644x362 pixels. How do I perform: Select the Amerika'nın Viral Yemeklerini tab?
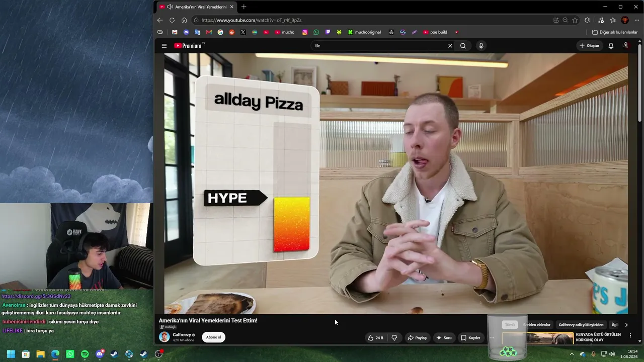(x=196, y=7)
